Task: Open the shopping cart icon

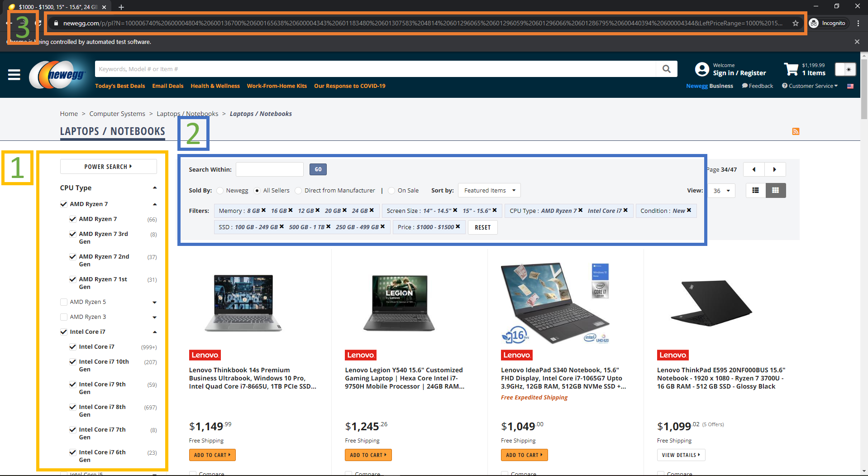Action: click(x=791, y=69)
